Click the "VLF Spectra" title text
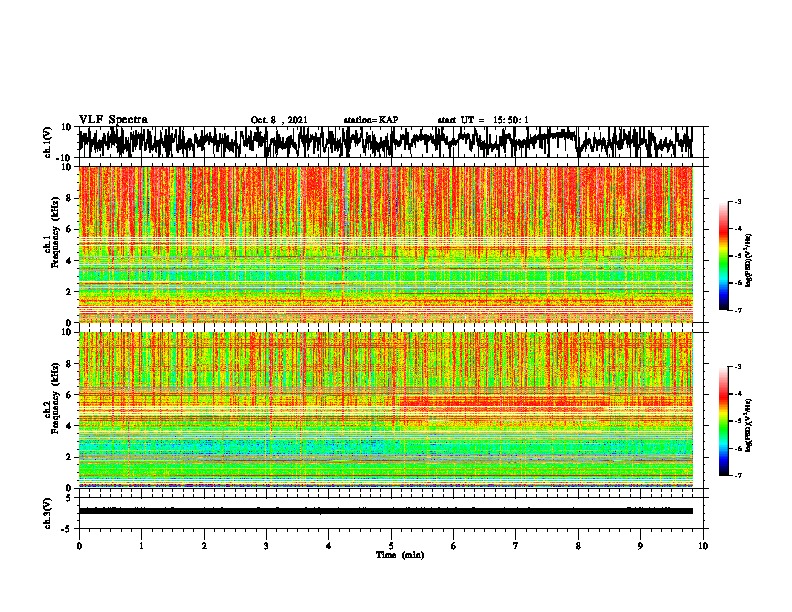This screenshot has height=612, width=792. [113, 120]
